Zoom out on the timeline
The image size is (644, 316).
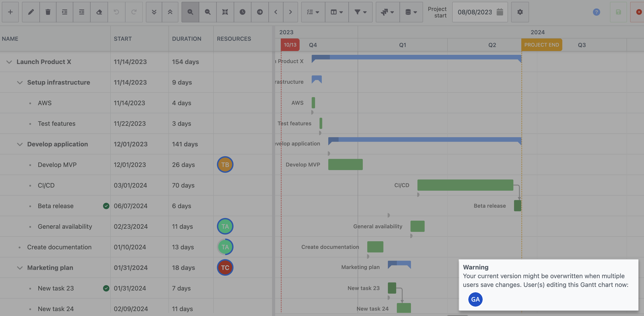point(207,12)
